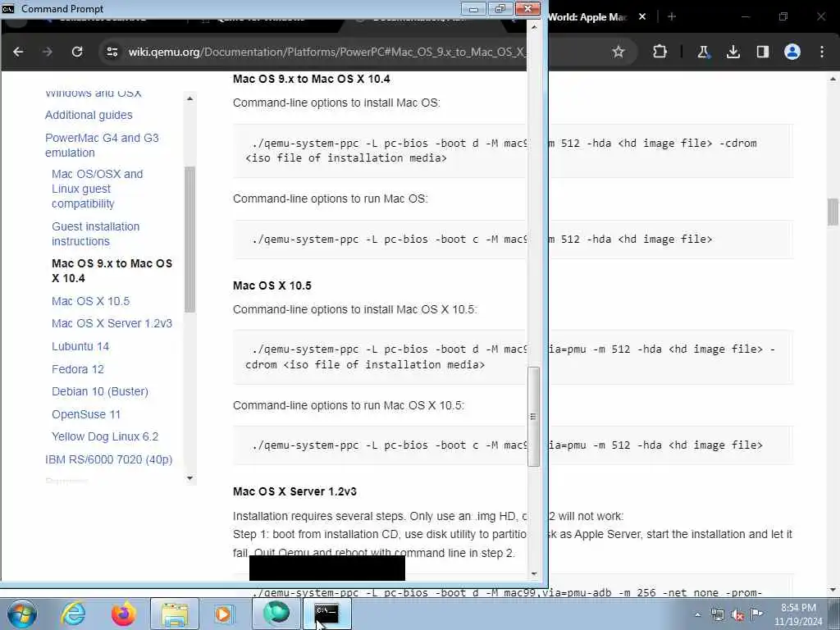Open the network tray icon
This screenshot has width=840, height=630.
click(717, 615)
